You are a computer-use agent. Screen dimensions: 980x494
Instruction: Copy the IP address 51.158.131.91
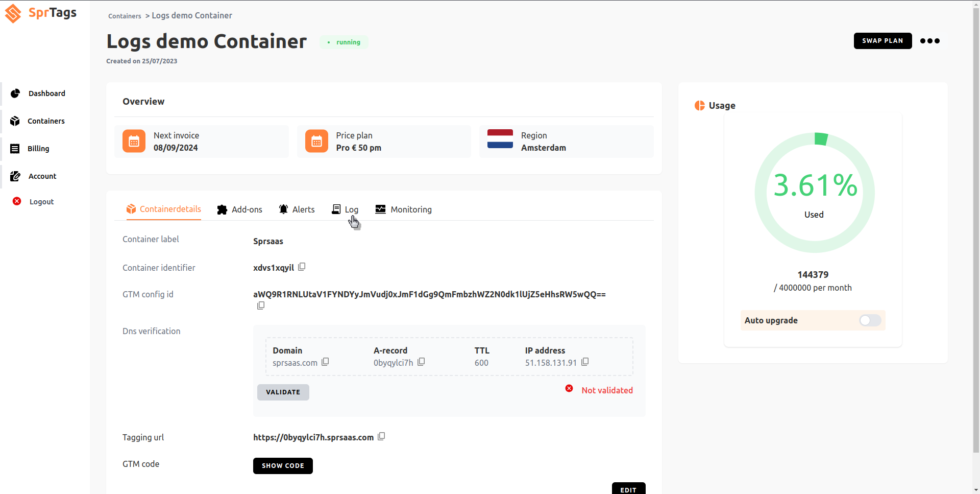coord(585,362)
